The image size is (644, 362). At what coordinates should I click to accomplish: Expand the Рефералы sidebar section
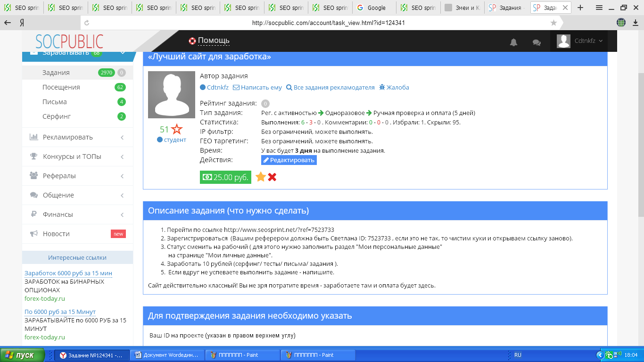pyautogui.click(x=77, y=176)
